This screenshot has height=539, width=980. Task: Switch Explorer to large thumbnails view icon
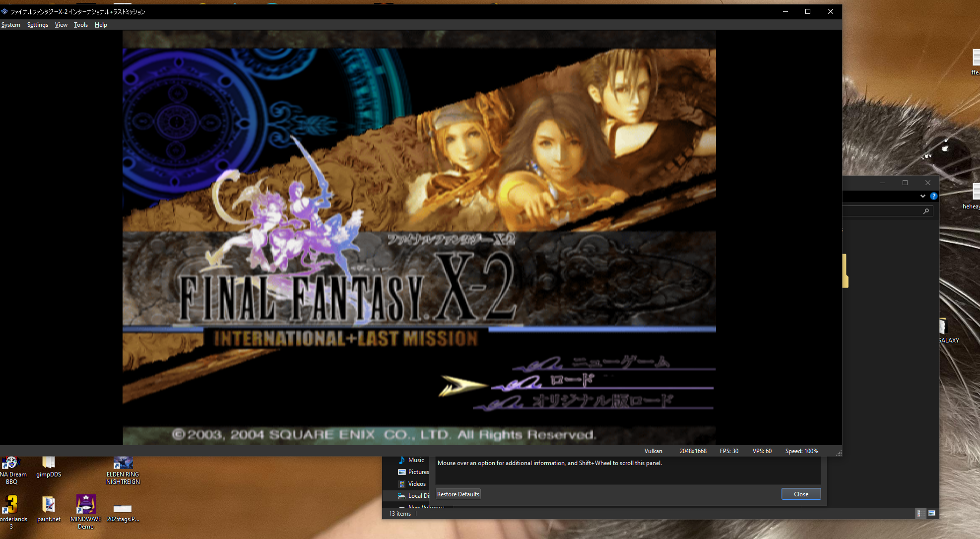pos(931,513)
